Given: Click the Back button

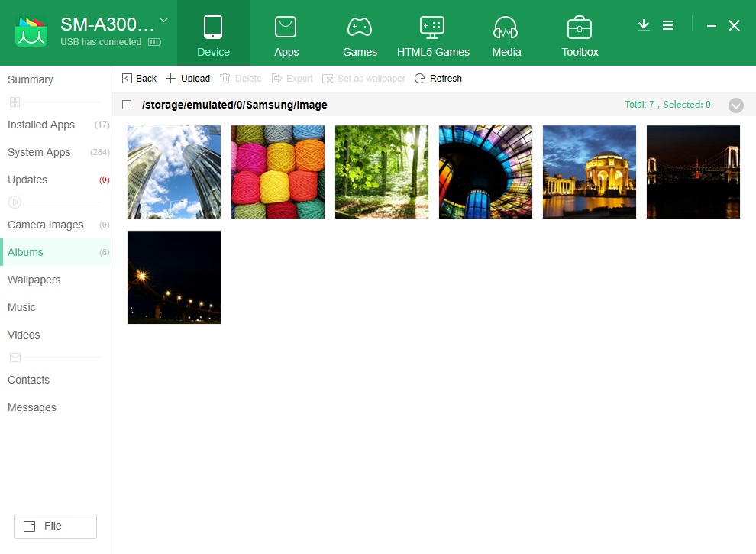Looking at the screenshot, I should (x=139, y=78).
